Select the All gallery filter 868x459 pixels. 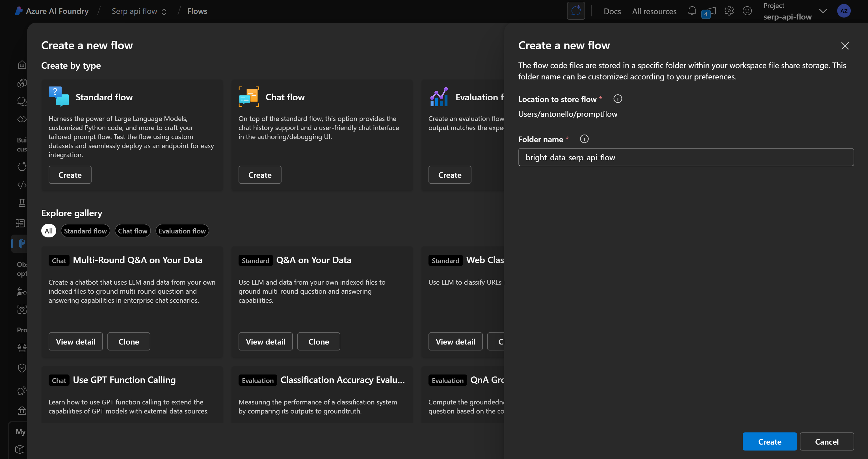(x=49, y=231)
